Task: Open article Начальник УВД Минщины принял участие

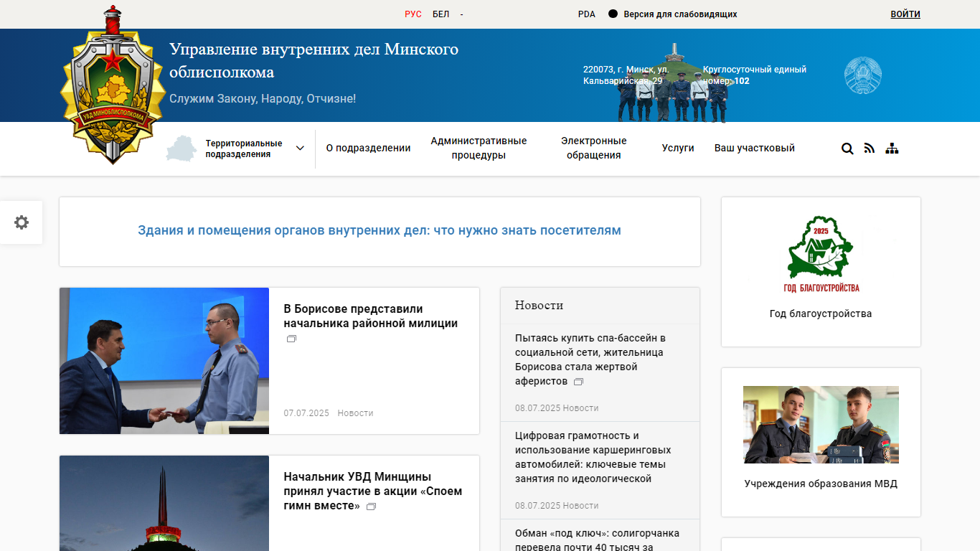Action: pyautogui.click(x=373, y=491)
